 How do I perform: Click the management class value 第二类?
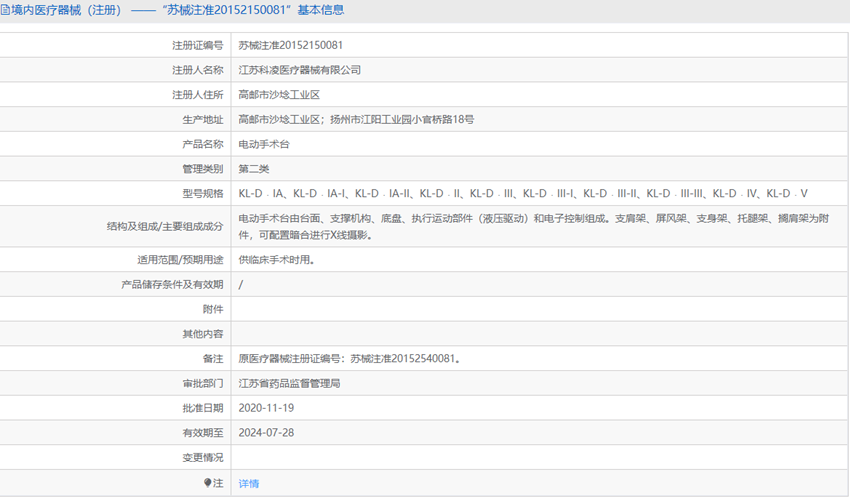pos(254,169)
